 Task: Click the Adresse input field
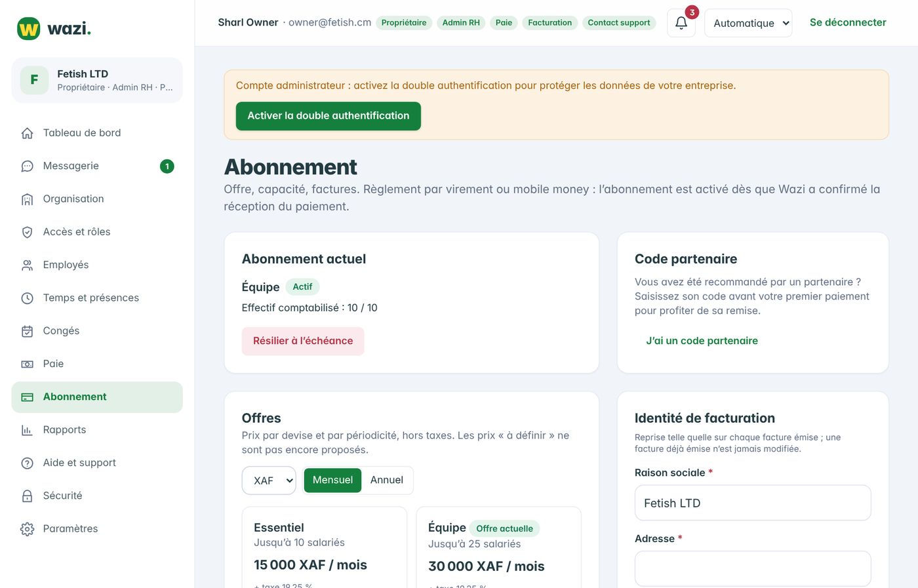tap(753, 568)
